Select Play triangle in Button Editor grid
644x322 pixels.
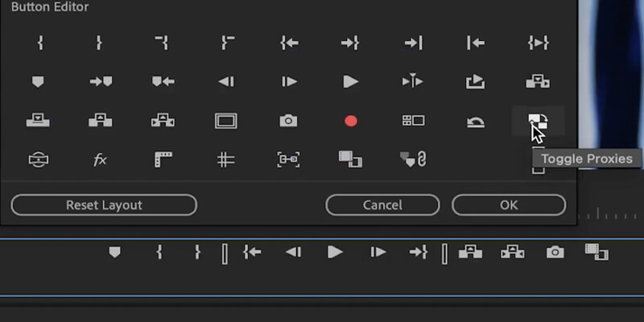(351, 82)
